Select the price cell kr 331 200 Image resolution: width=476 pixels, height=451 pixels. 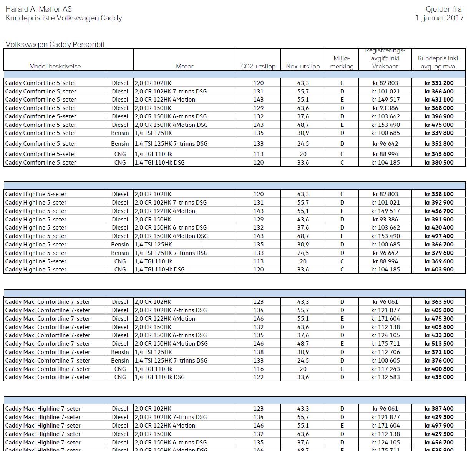[x=439, y=83]
